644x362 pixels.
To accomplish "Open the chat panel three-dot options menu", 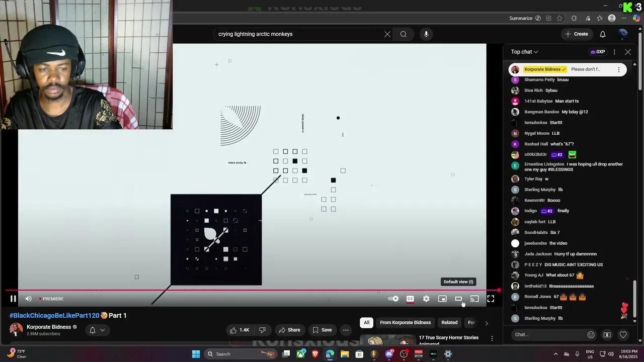I will pos(614,52).
